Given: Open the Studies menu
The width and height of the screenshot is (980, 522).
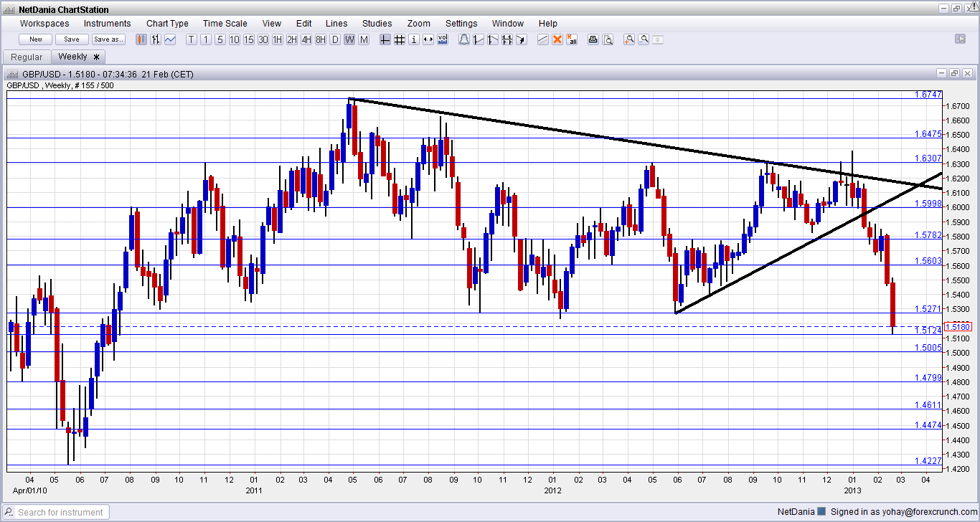Looking at the screenshot, I should click(x=377, y=24).
